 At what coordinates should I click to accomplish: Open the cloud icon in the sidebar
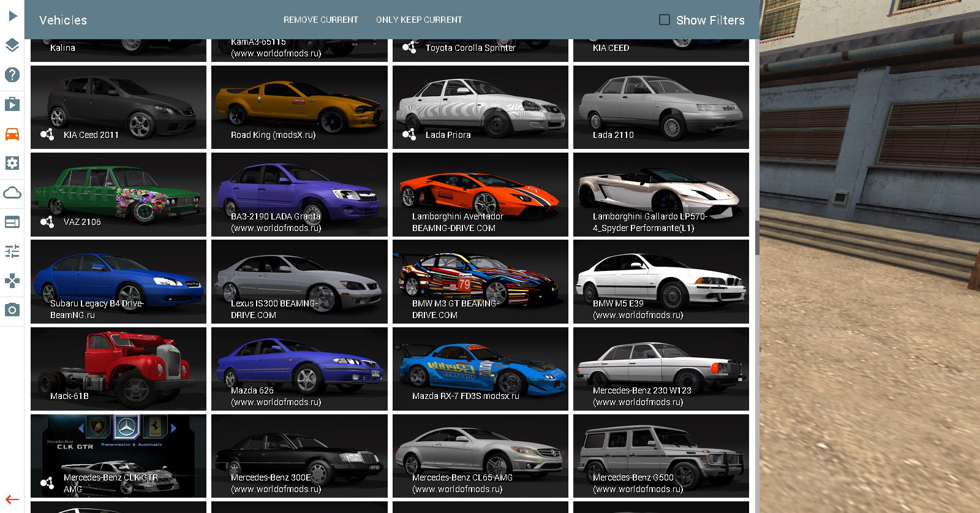point(12,192)
